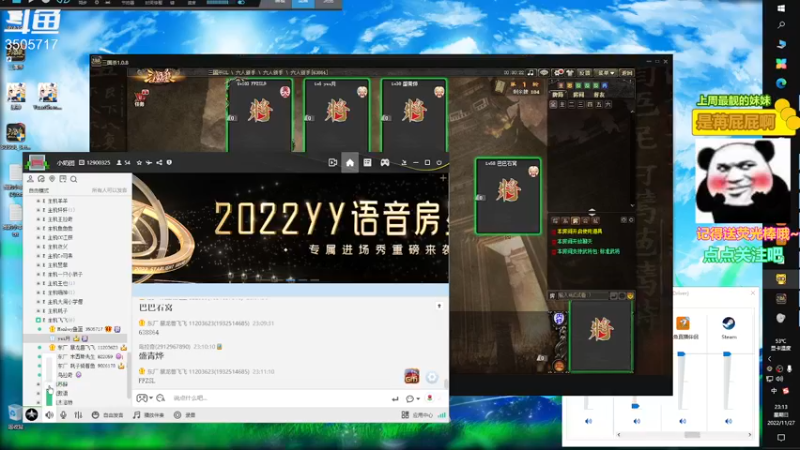This screenshot has width=800, height=450.
Task: Collapse the 主机飞飞 channel in the tree
Action: [38, 320]
